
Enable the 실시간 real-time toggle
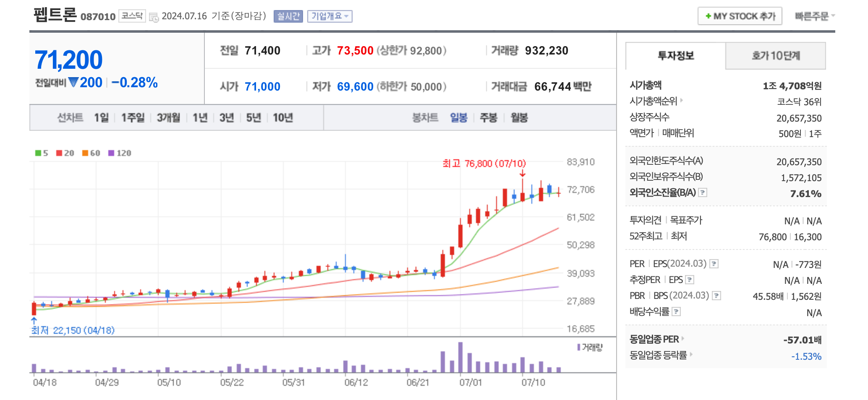[289, 16]
